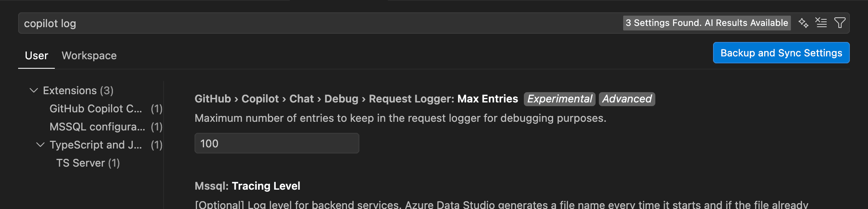Switch to the Workspace settings tab
868x209 pixels.
click(x=89, y=56)
